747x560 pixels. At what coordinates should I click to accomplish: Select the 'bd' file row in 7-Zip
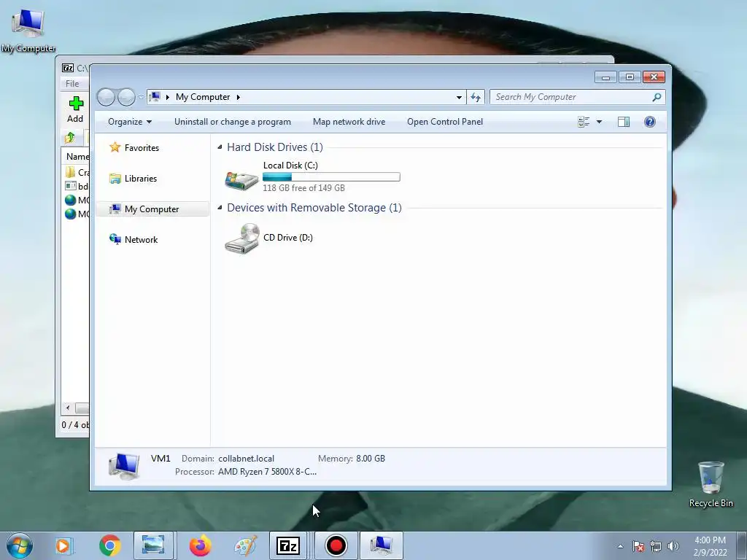pyautogui.click(x=77, y=186)
